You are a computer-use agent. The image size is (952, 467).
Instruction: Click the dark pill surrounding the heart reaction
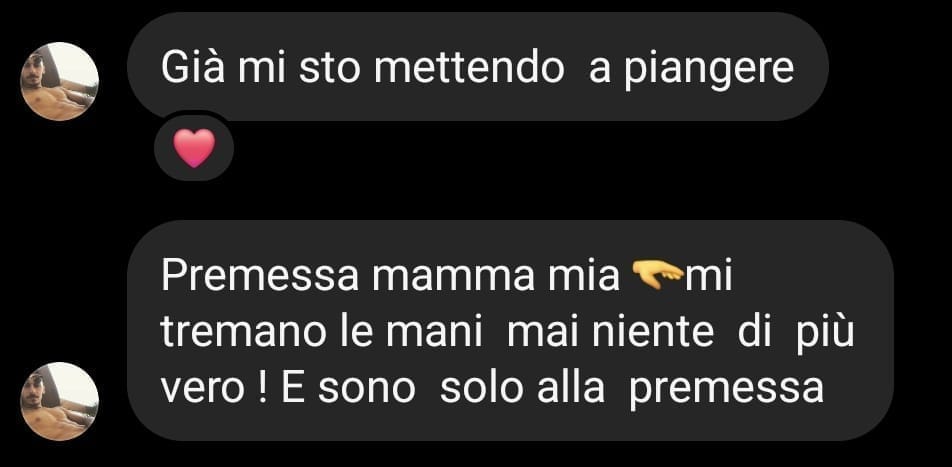(194, 146)
